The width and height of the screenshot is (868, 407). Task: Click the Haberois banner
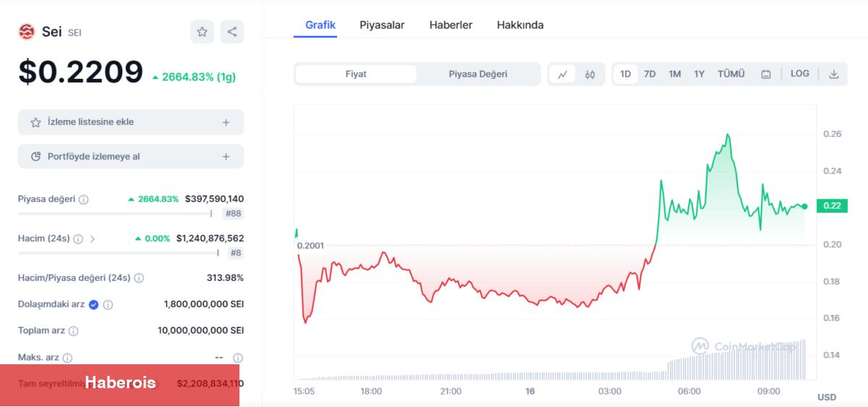point(119,385)
